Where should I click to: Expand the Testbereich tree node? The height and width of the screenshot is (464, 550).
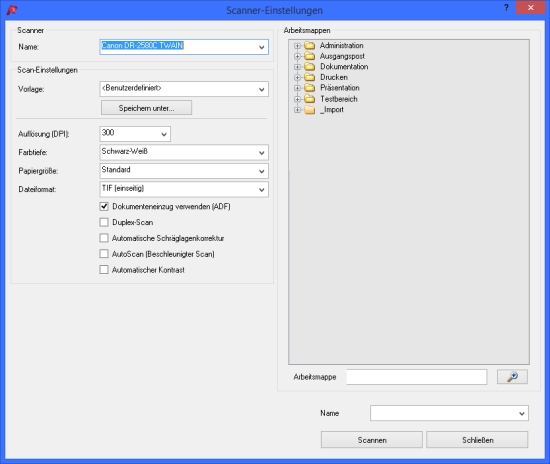297,99
